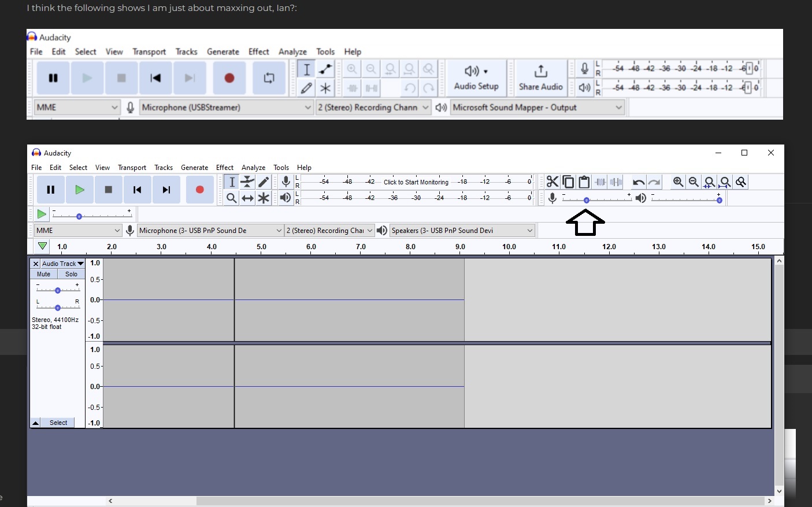This screenshot has width=812, height=507.
Task: Click playback meter speaker icon in upper Audacity
Action: coord(584,88)
